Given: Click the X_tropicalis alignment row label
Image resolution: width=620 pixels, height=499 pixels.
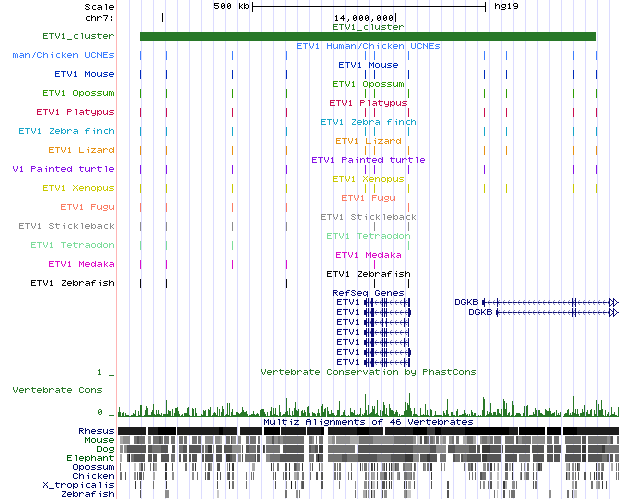Looking at the screenshot, I should [x=86, y=485].
